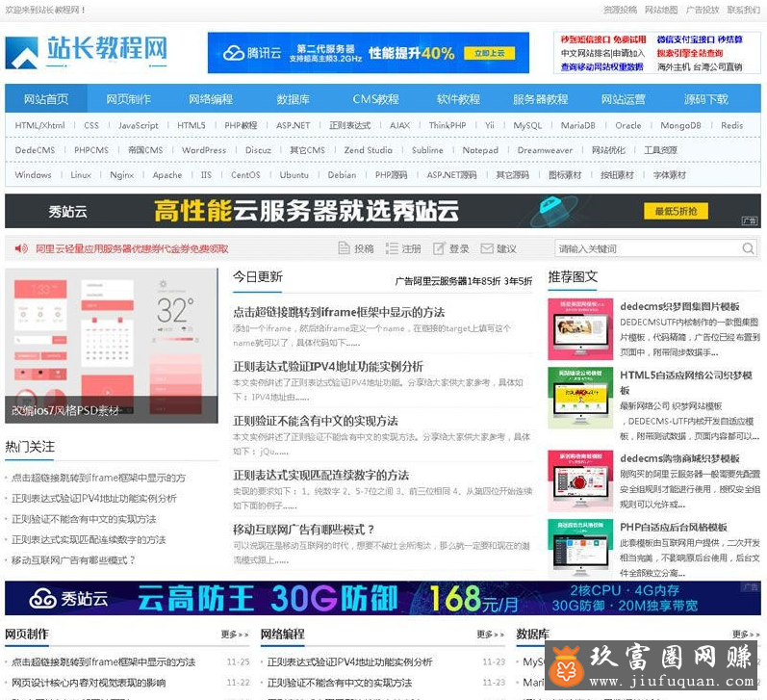Open the 网站运营 navigation tab
This screenshot has width=767, height=700.
tap(624, 99)
